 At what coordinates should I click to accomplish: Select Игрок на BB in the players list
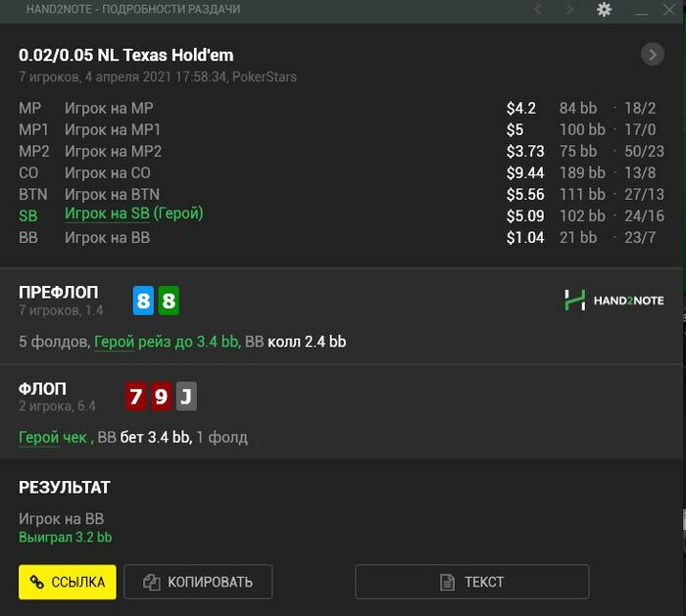[x=107, y=237]
